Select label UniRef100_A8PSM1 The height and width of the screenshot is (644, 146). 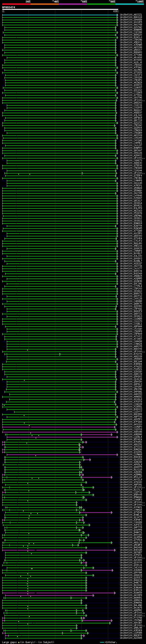click(131, 485)
